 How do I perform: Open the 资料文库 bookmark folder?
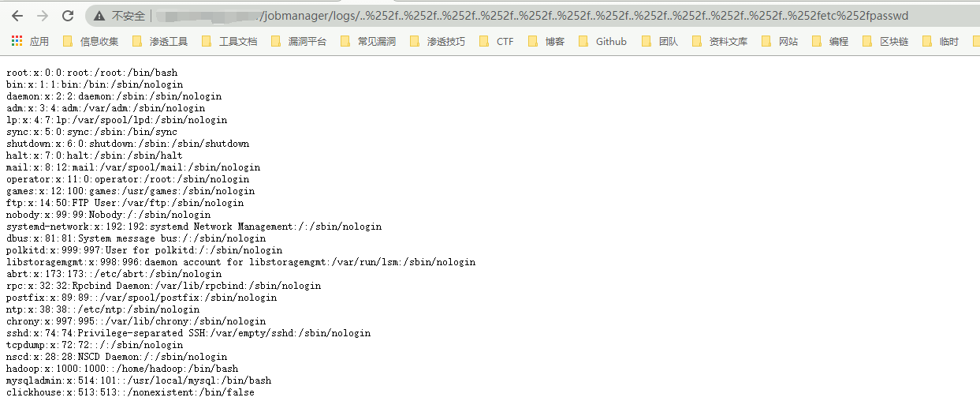720,41
